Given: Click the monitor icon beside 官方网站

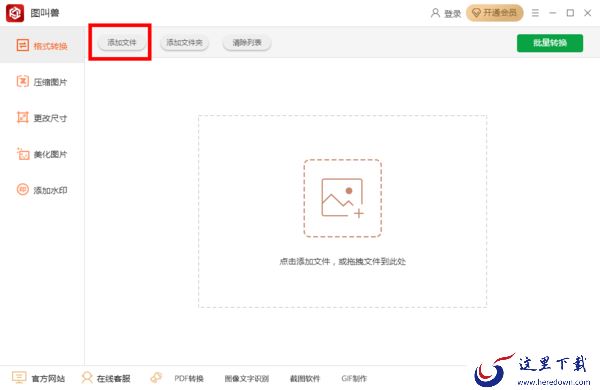Looking at the screenshot, I should click(19, 378).
